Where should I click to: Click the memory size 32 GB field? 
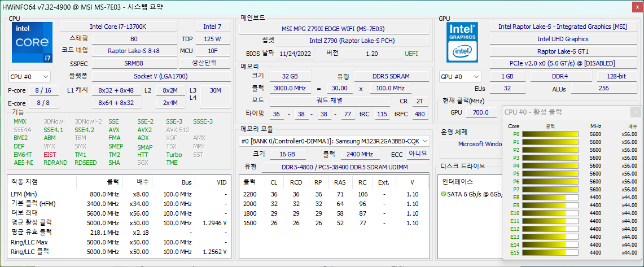(290, 76)
